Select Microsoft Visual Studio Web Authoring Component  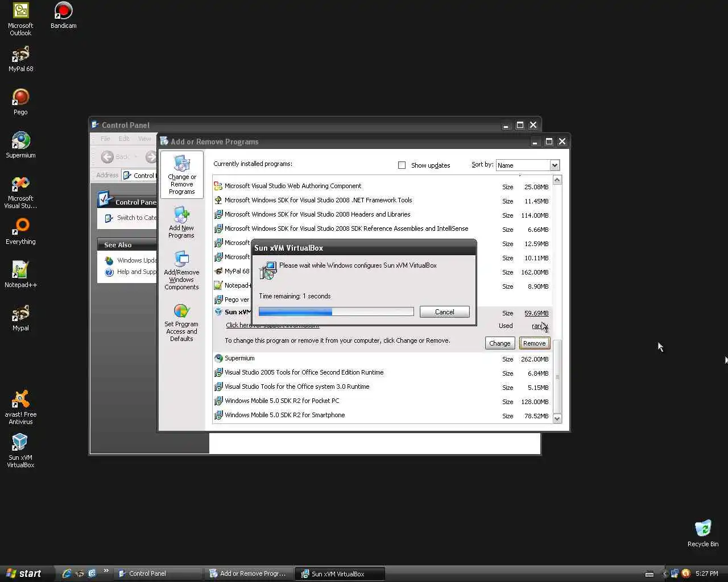382,186
